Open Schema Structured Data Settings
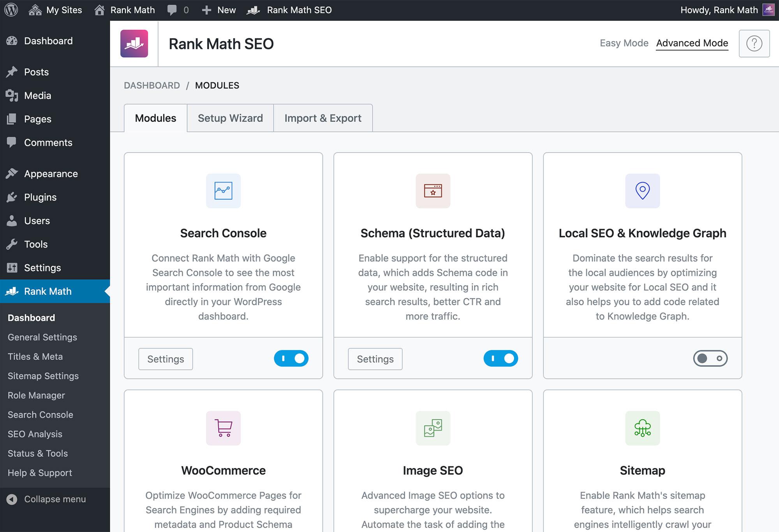Viewport: 779px width, 532px height. 375,358
